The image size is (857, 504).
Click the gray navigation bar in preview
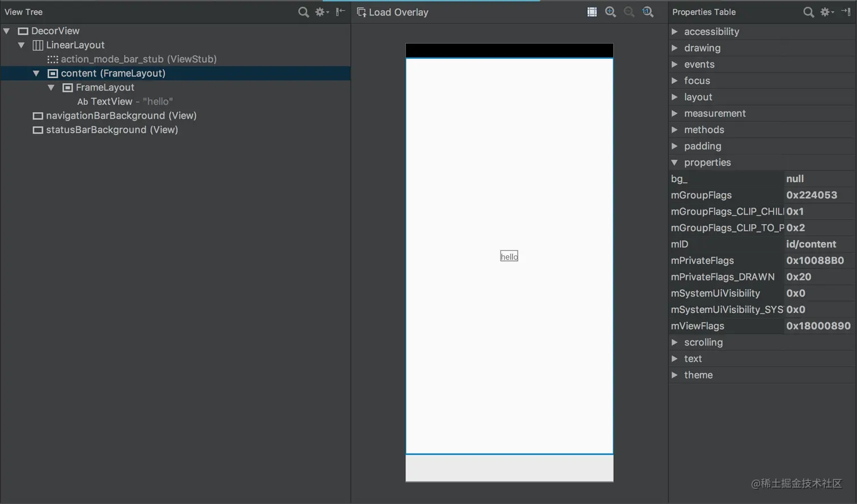click(x=509, y=468)
